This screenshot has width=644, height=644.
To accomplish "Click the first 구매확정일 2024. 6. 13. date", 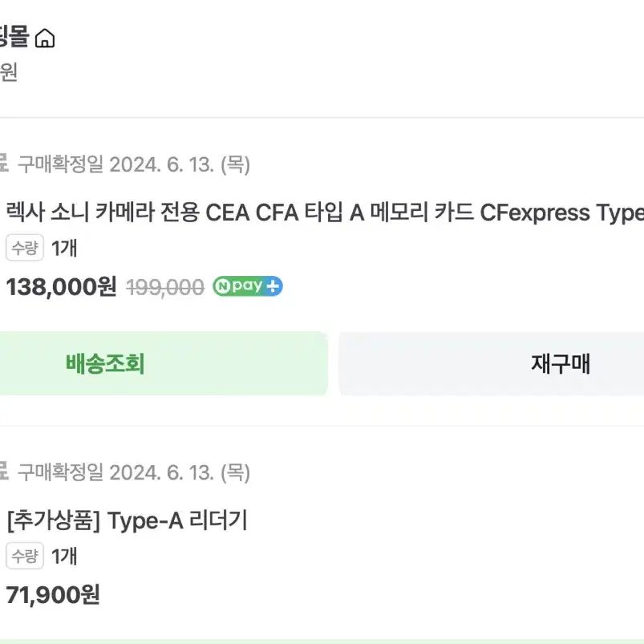I will tap(134, 164).
